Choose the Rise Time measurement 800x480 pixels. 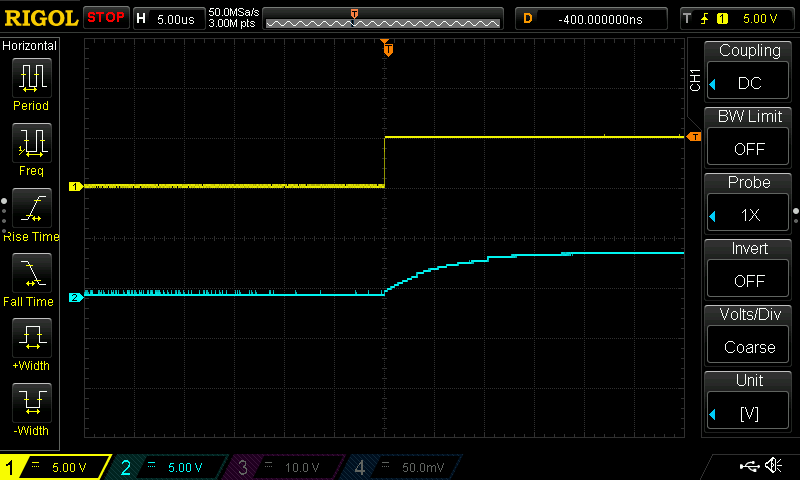(30, 212)
